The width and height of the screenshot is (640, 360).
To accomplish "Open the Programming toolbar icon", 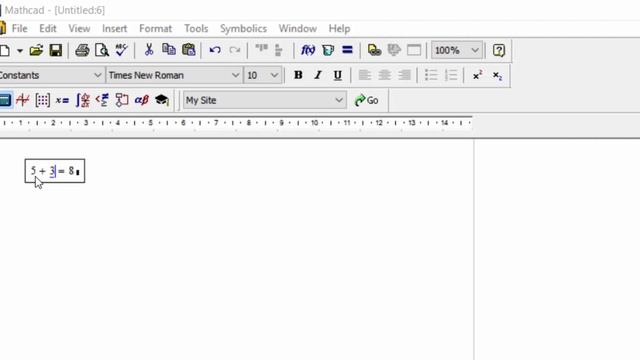I will point(122,100).
